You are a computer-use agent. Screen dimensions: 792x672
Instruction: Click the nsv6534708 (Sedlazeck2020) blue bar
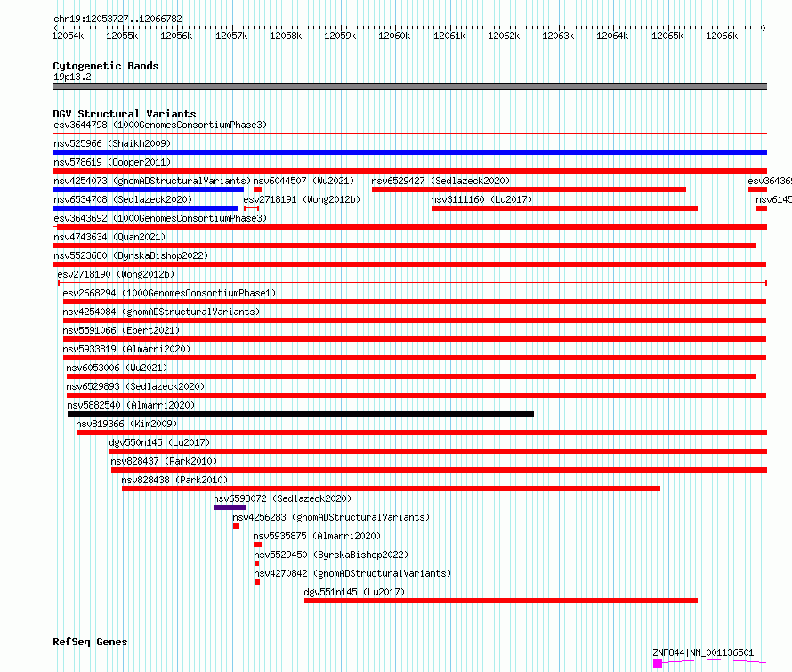click(145, 208)
